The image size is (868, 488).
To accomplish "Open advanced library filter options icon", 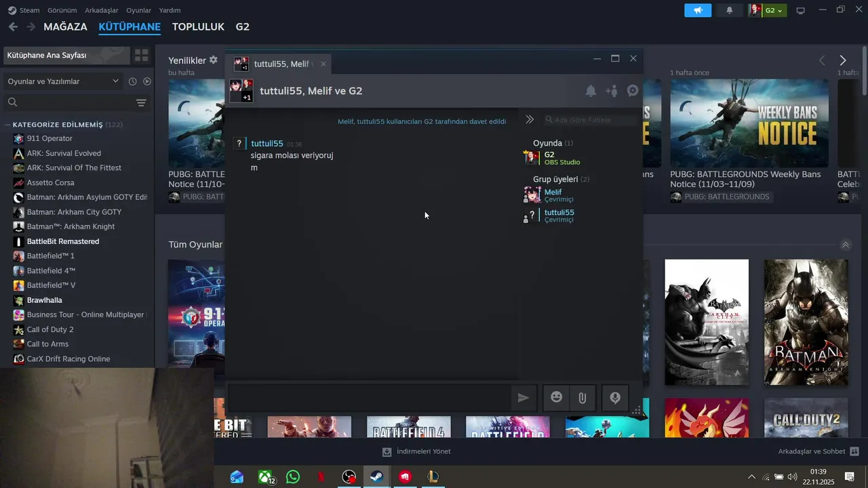I will pyautogui.click(x=141, y=102).
